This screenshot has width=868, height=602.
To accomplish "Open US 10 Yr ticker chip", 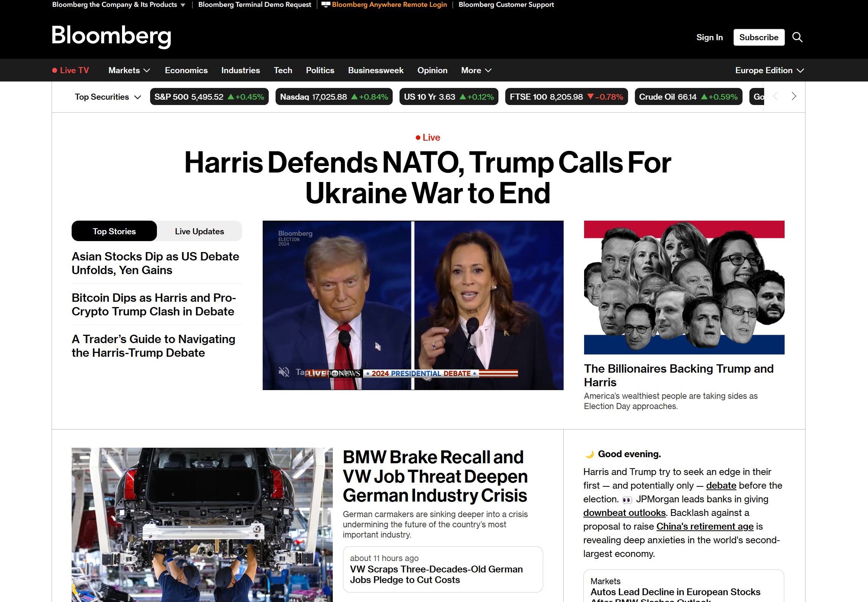I will click(x=449, y=97).
